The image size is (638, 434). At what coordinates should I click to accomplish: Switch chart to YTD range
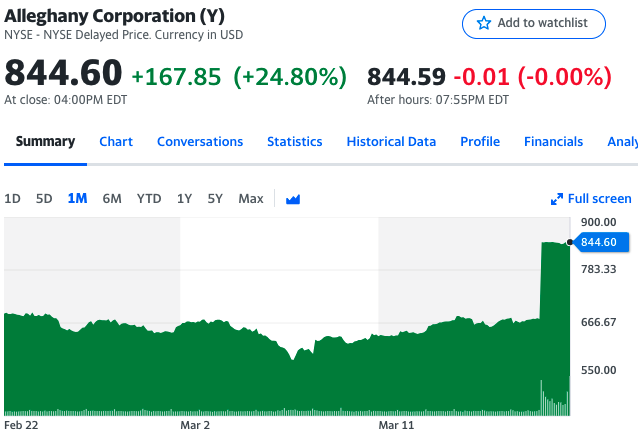pos(149,199)
